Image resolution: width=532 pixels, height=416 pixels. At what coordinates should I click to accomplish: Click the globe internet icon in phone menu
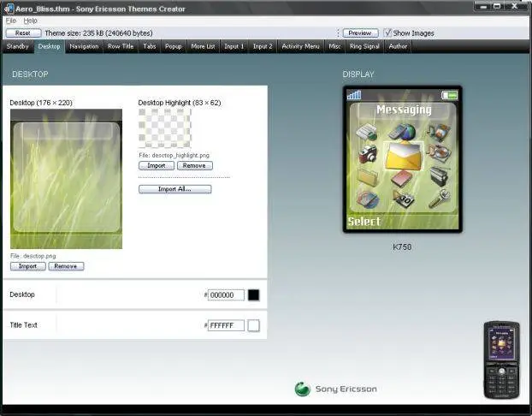click(x=403, y=132)
